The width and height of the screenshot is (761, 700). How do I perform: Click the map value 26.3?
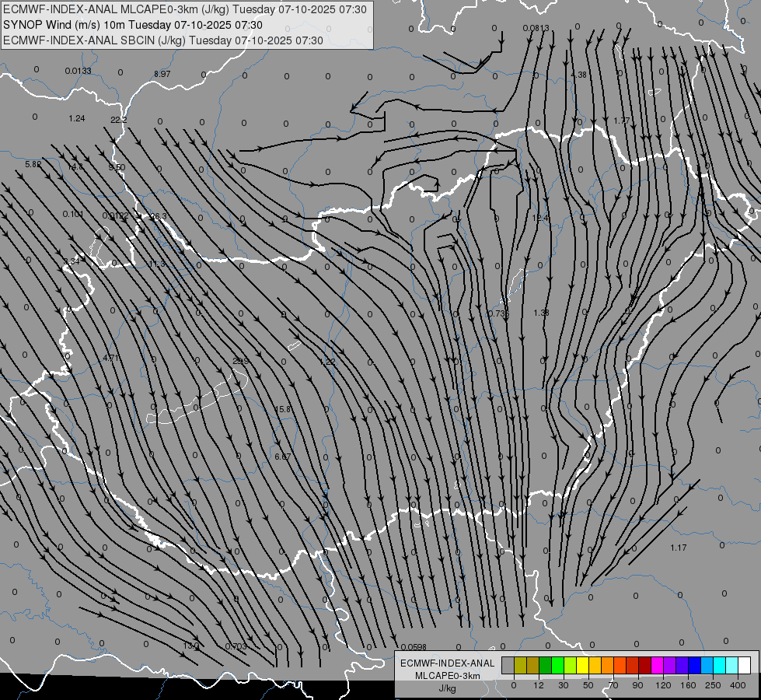coord(159,216)
